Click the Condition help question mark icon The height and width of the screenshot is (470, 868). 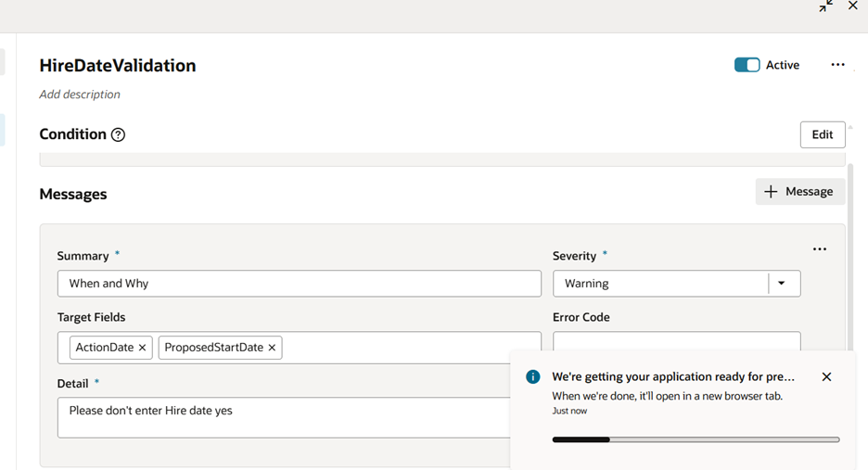click(x=118, y=134)
